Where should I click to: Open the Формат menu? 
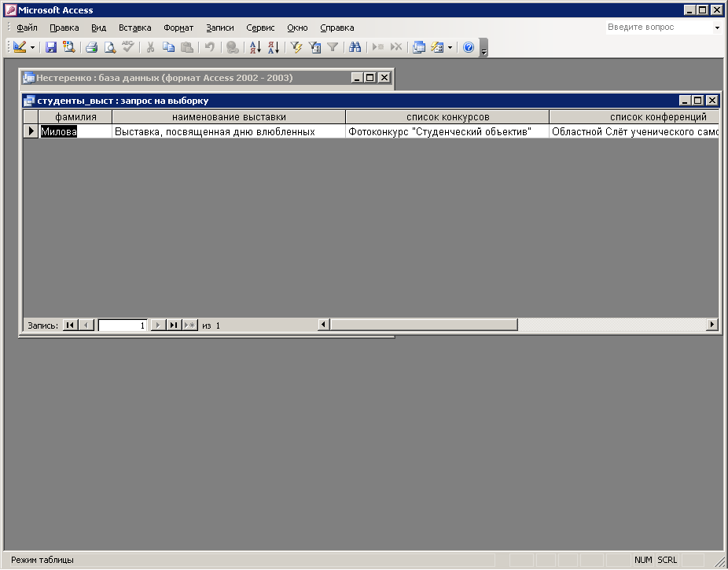pos(178,28)
